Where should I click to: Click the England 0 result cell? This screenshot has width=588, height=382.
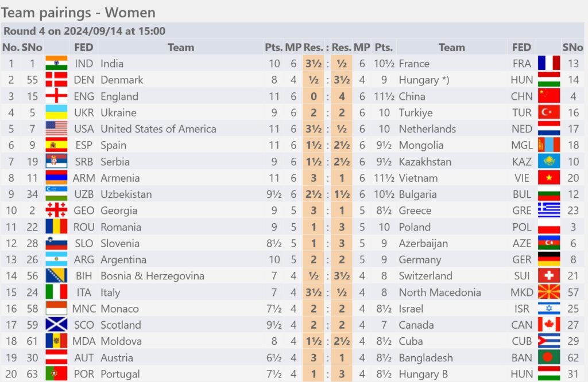314,96
